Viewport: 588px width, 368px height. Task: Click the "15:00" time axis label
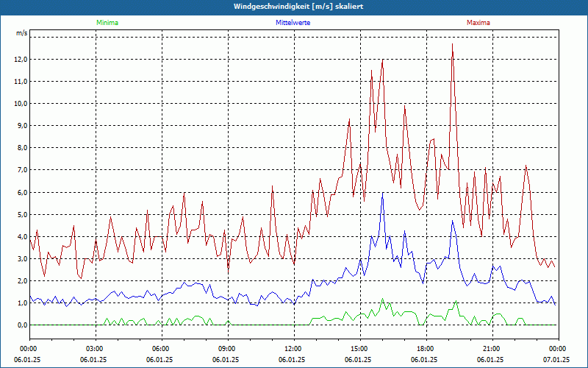click(x=359, y=349)
